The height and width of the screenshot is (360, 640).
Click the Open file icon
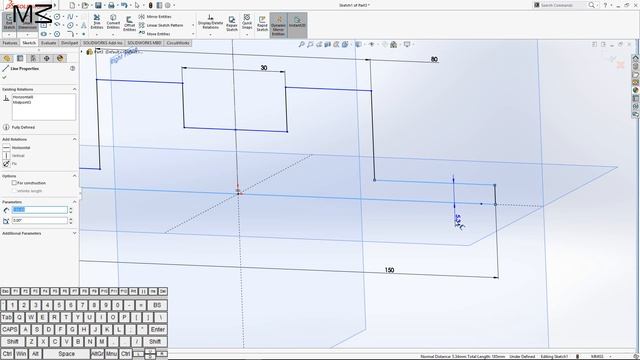click(85, 5)
